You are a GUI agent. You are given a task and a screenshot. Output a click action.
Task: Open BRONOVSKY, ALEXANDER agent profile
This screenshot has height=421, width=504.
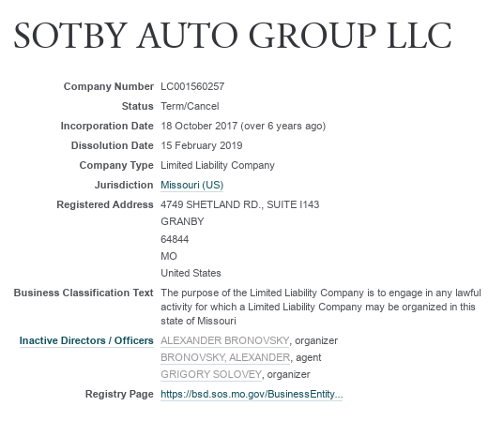pos(225,357)
